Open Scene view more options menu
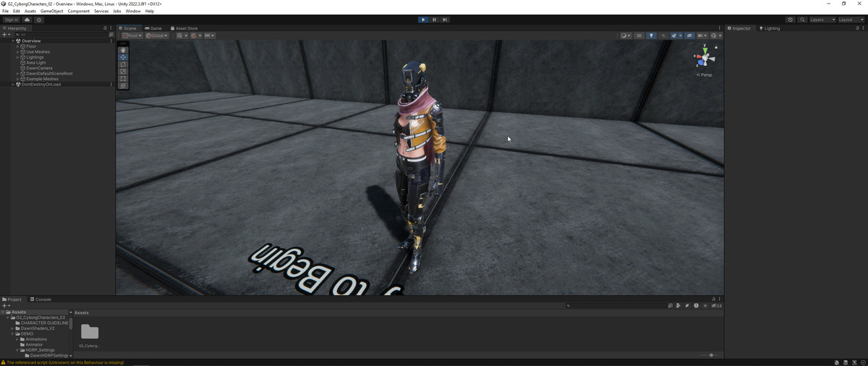The height and width of the screenshot is (366, 868). [719, 28]
